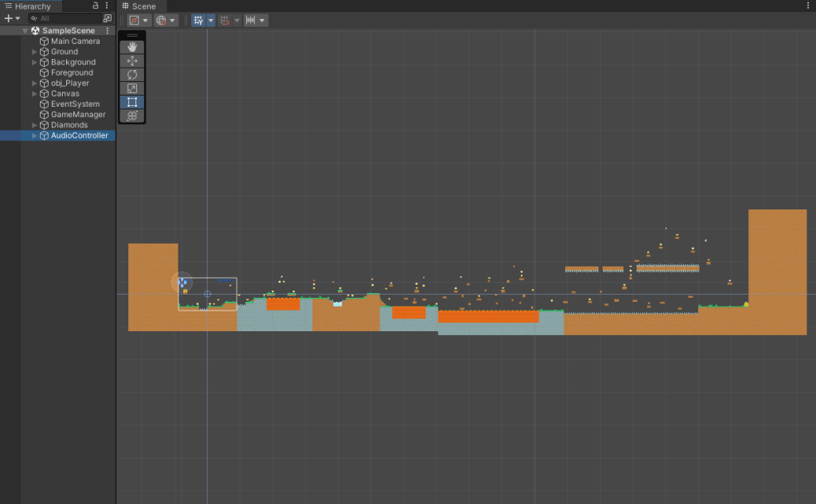The image size is (816, 504).
Task: Select the Scale tool
Action: [132, 88]
